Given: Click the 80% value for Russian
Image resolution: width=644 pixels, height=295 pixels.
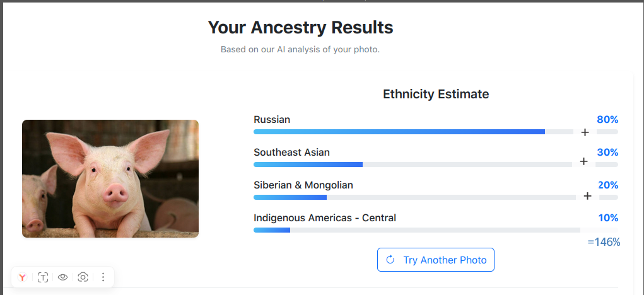Looking at the screenshot, I should (x=607, y=119).
